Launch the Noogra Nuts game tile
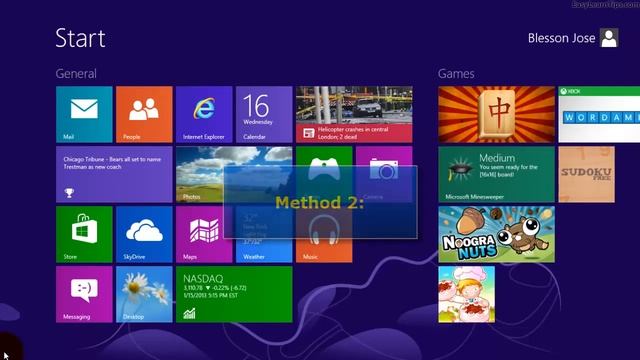The image size is (640, 360). click(x=496, y=234)
